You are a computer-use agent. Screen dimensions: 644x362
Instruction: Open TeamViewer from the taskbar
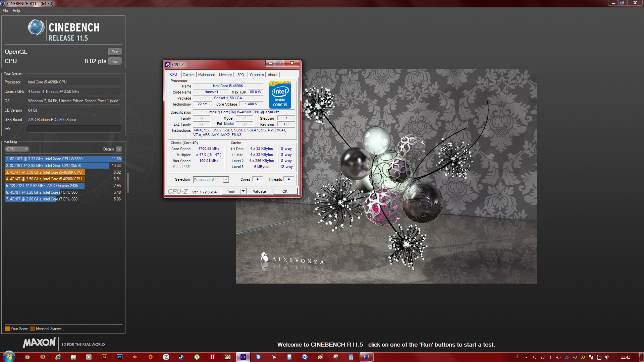(259, 357)
